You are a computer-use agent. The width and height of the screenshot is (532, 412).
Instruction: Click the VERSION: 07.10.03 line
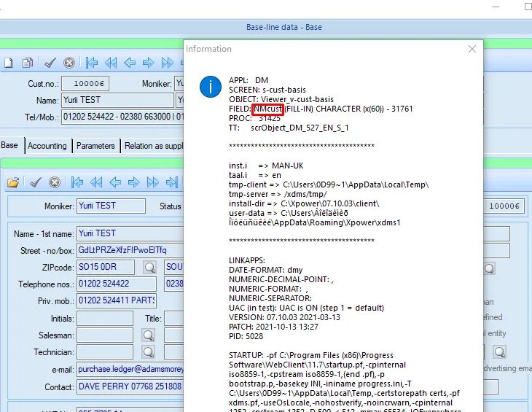[x=284, y=317]
